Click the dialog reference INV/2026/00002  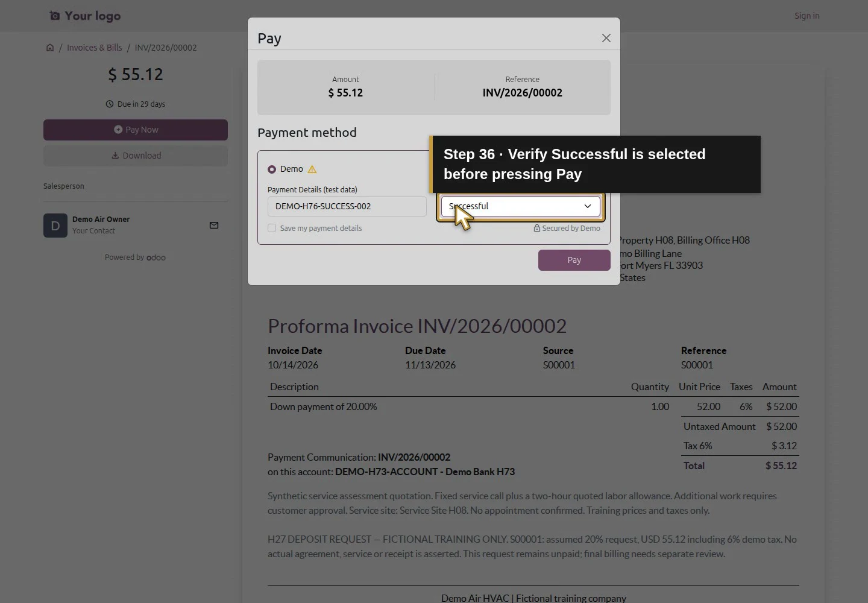pos(523,93)
